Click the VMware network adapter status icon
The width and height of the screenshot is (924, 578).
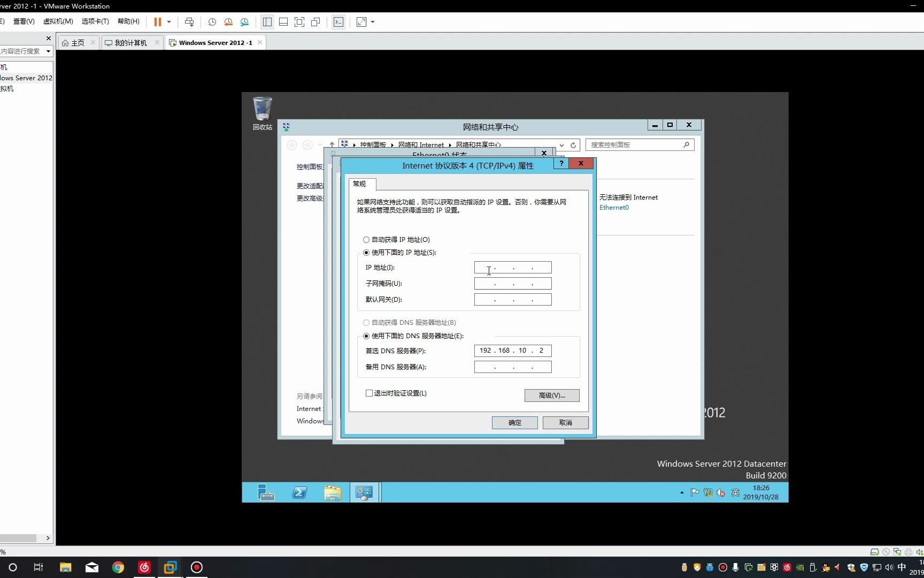point(897,552)
